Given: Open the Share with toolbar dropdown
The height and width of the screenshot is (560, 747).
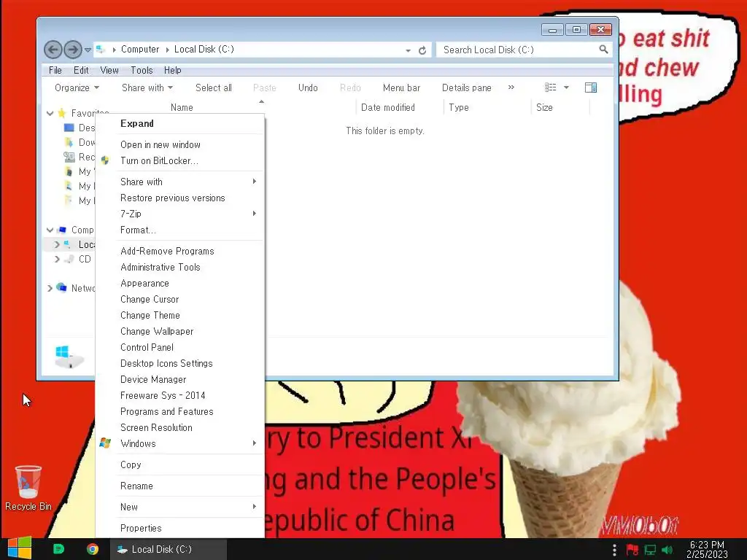Looking at the screenshot, I should click(x=147, y=87).
